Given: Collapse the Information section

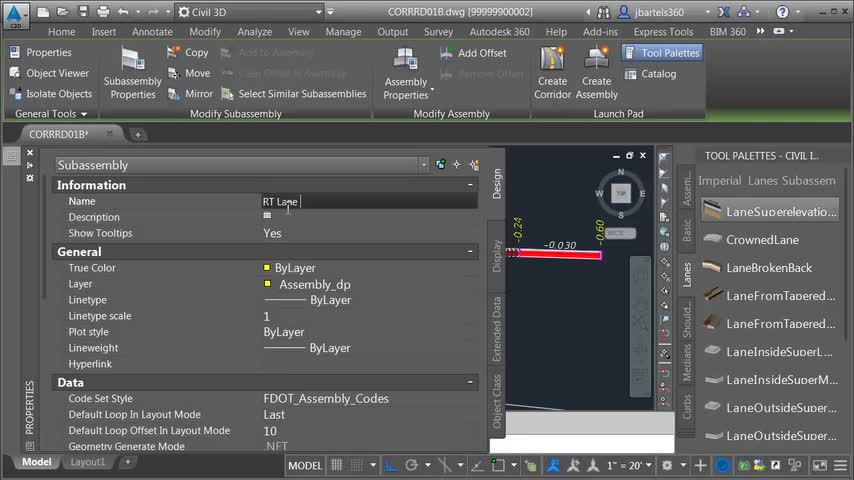Looking at the screenshot, I should [x=470, y=185].
